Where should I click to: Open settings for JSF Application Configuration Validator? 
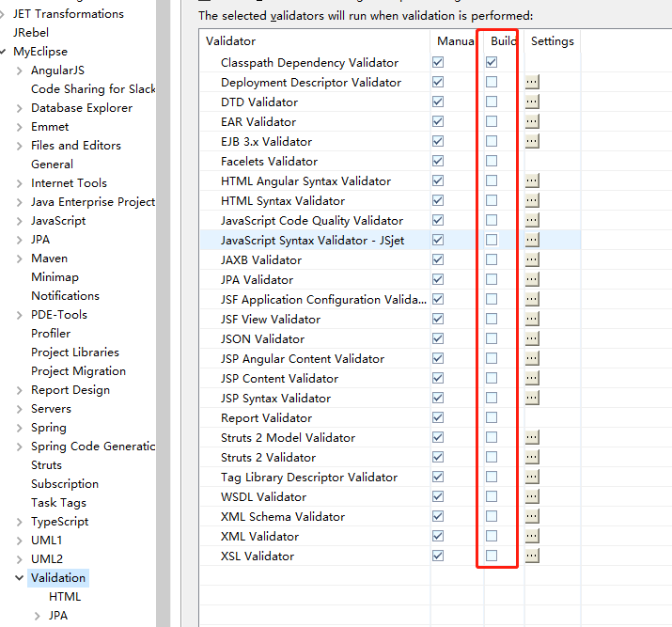tap(532, 299)
